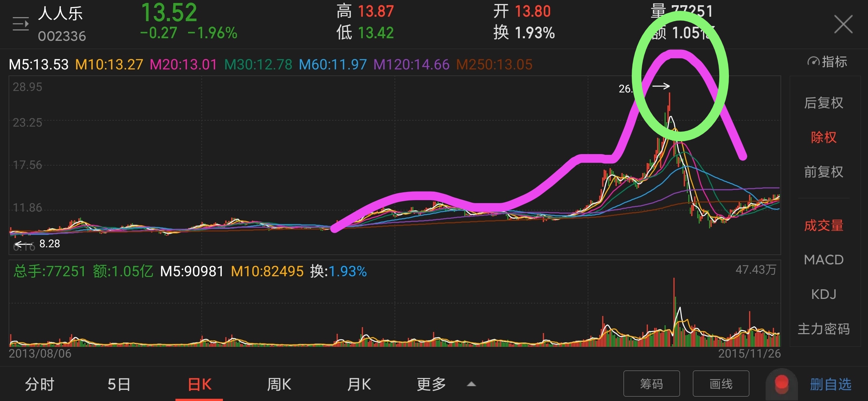Tap the volume M5:90981 label
The image size is (868, 401).
click(x=192, y=271)
